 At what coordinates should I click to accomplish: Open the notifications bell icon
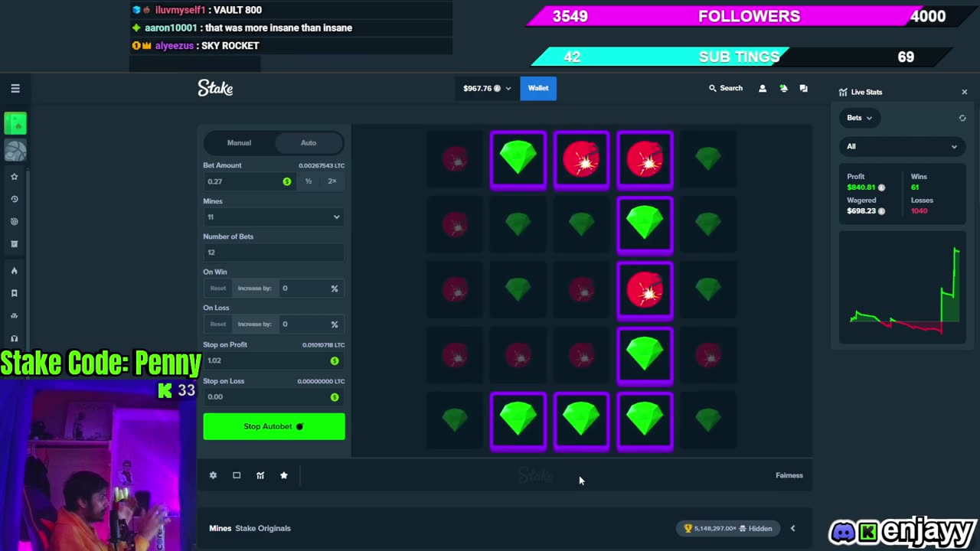pyautogui.click(x=783, y=89)
